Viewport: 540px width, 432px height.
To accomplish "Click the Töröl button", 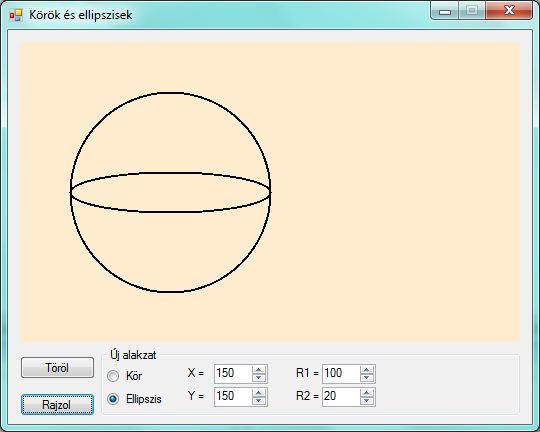I will 57,368.
